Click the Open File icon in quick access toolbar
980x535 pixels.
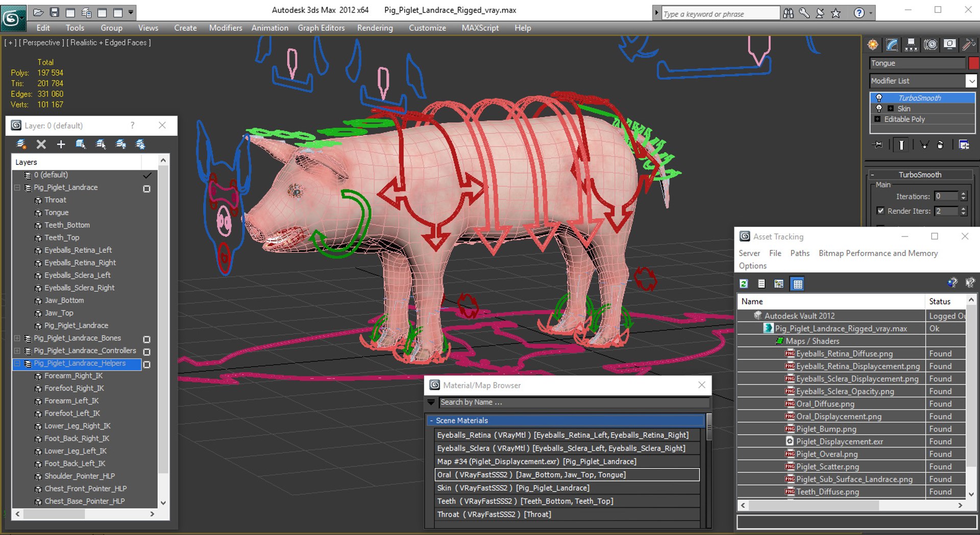point(38,12)
